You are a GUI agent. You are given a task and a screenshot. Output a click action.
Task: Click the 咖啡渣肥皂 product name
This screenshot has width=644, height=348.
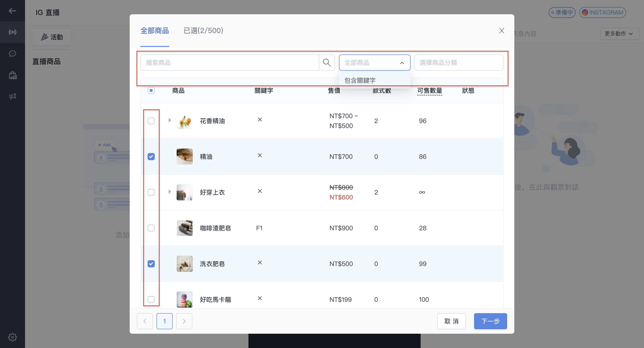tap(215, 228)
